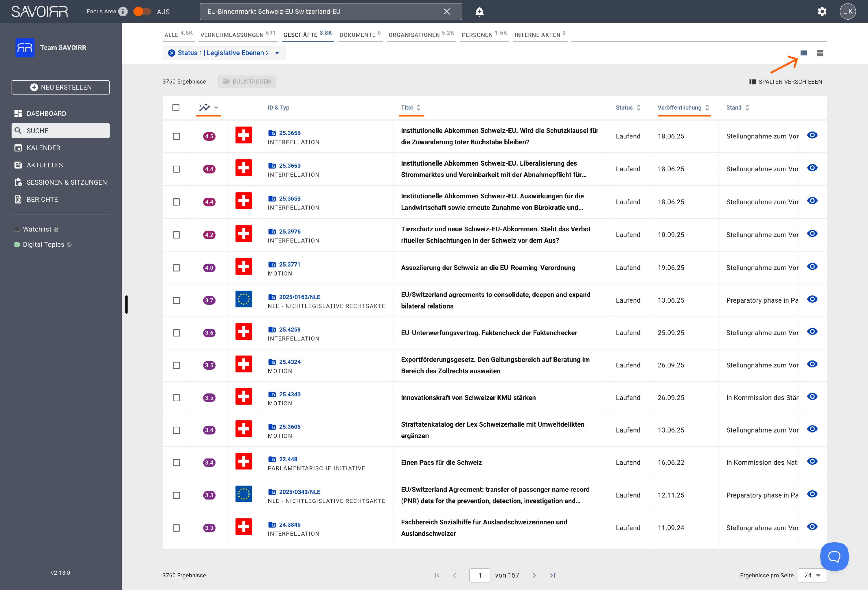Open settings via the gear icon

[822, 12]
